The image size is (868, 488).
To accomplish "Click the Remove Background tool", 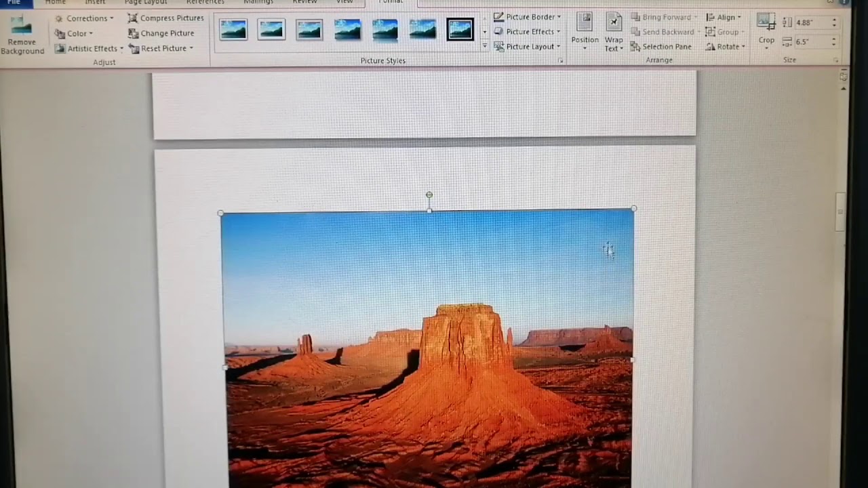I will [22, 35].
